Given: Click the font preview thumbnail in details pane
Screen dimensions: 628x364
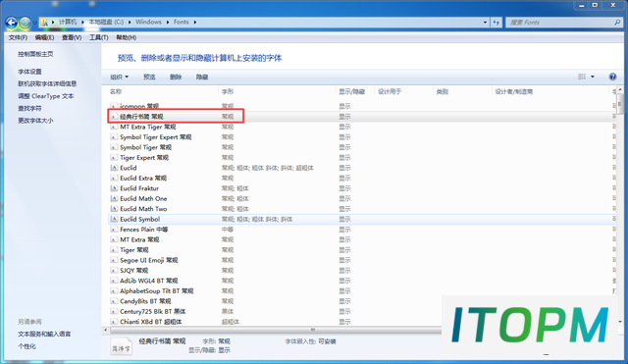Looking at the screenshot, I should coord(121,347).
